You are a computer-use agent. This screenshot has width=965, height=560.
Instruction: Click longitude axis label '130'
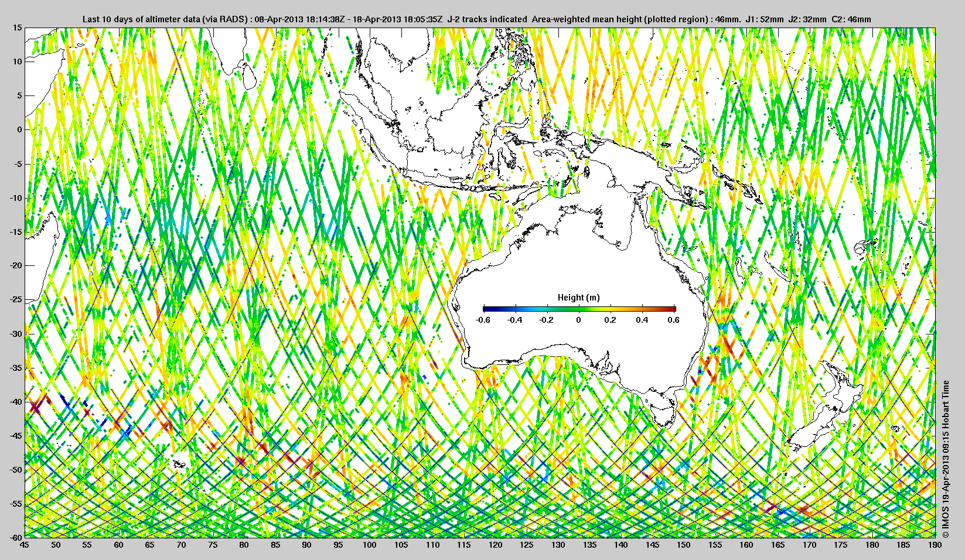558,545
